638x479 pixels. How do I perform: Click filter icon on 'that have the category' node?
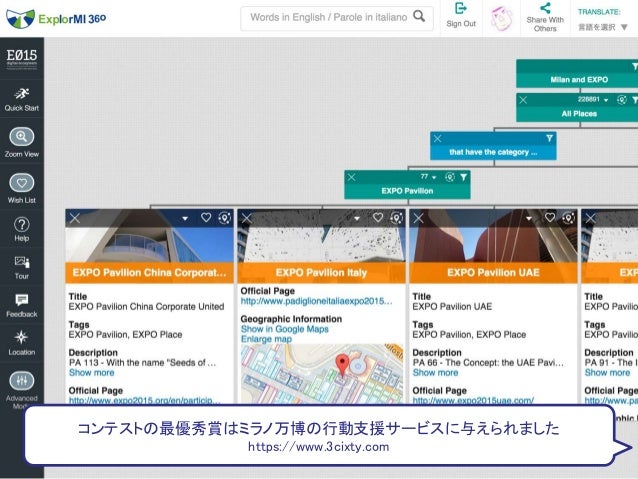(549, 138)
